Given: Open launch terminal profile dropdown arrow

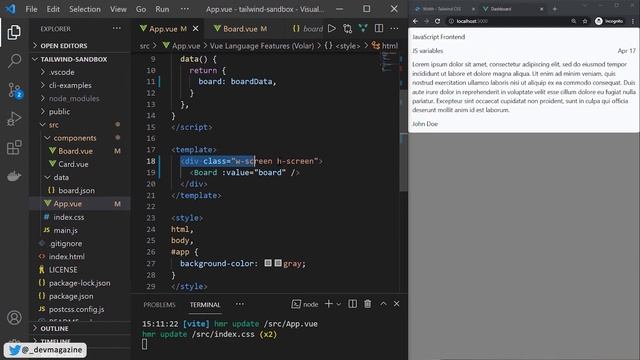Looking at the screenshot, I should click(339, 304).
